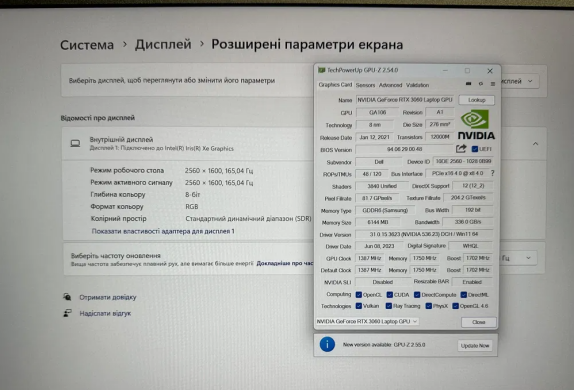The width and height of the screenshot is (574, 390).
Task: Toggle the CUDA checkbox
Action: 390,295
